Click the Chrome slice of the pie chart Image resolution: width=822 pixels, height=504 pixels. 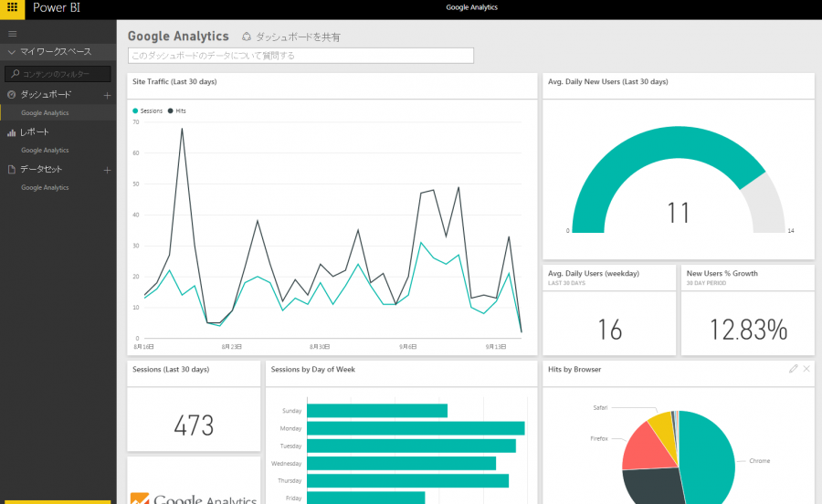[x=708, y=457]
